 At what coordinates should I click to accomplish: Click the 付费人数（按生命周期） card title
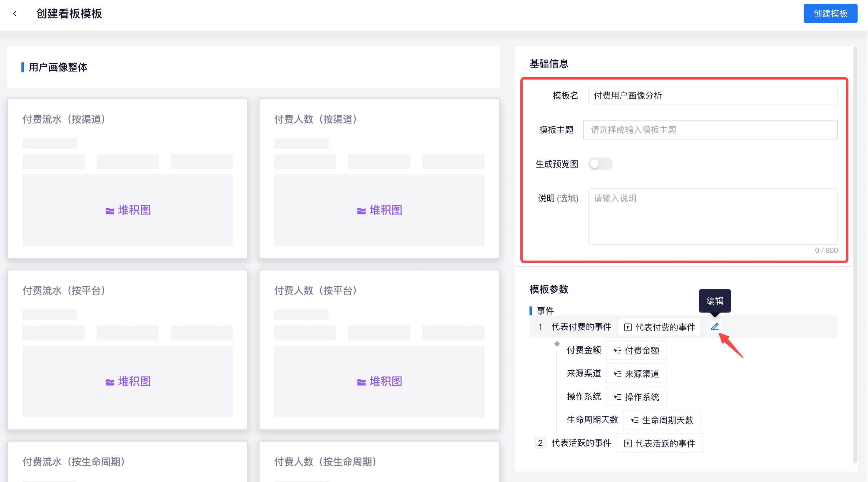pyautogui.click(x=326, y=462)
